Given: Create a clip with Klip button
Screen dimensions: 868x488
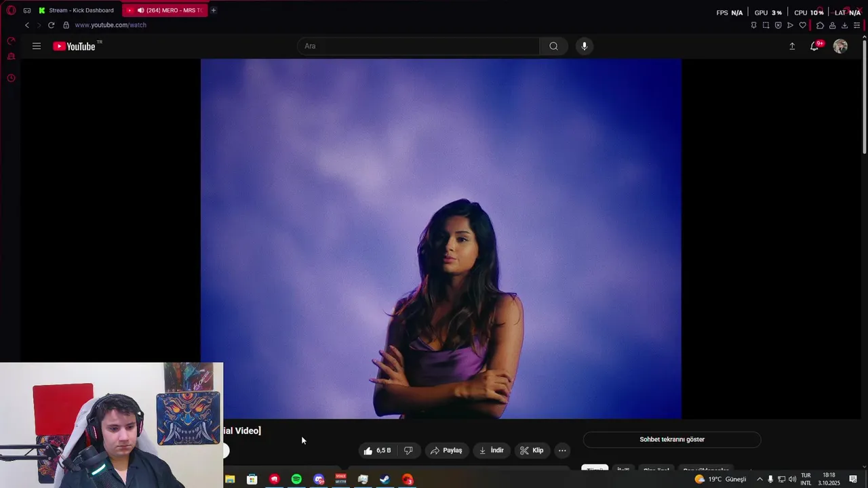Looking at the screenshot, I should click(532, 450).
